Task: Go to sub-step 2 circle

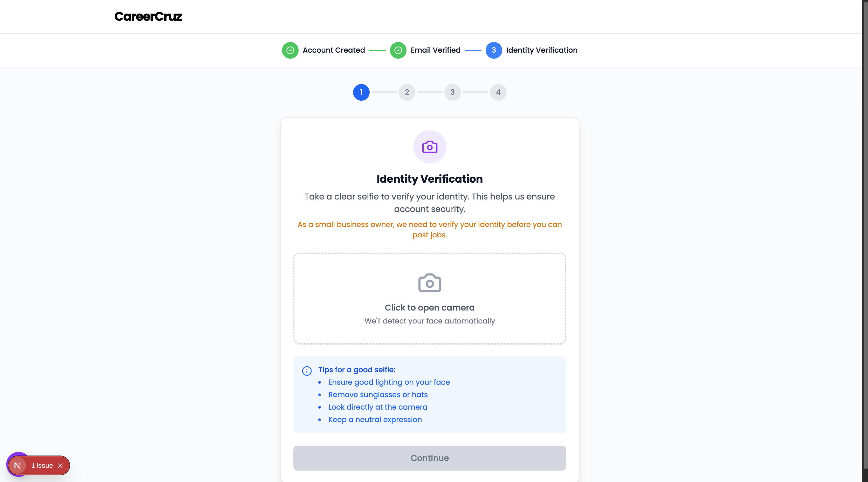Action: click(x=407, y=92)
